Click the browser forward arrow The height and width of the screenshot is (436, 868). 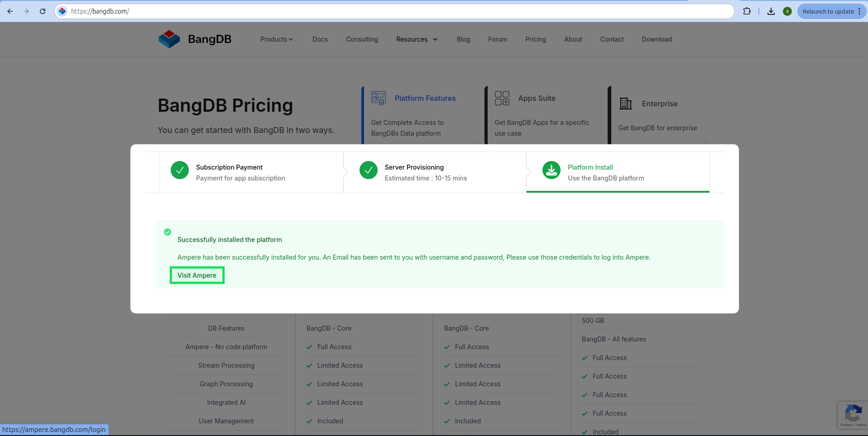coord(26,11)
